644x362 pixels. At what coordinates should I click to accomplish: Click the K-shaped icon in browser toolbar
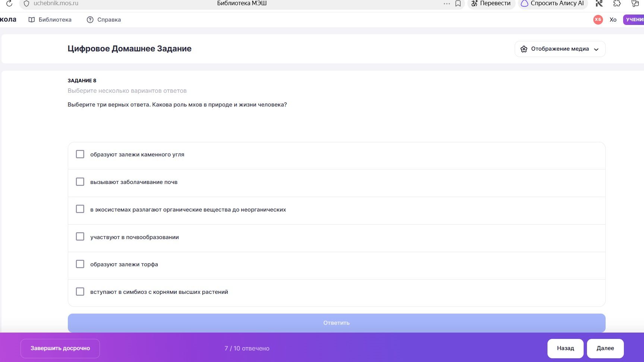599,3
